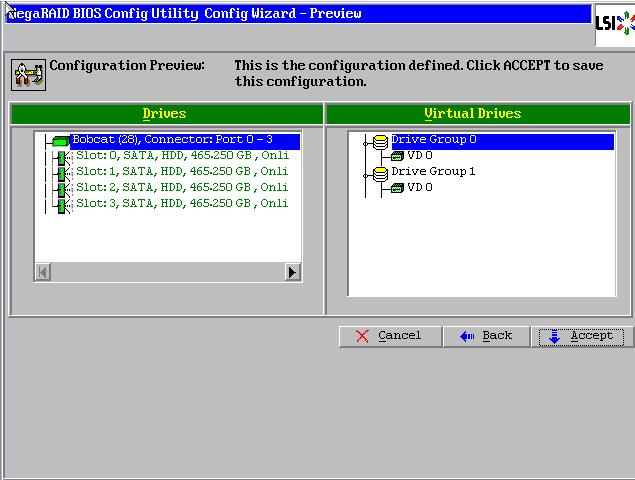Click the Drive Group 1 disk stack icon
Viewport: 635px width, 480px height.
(x=380, y=174)
